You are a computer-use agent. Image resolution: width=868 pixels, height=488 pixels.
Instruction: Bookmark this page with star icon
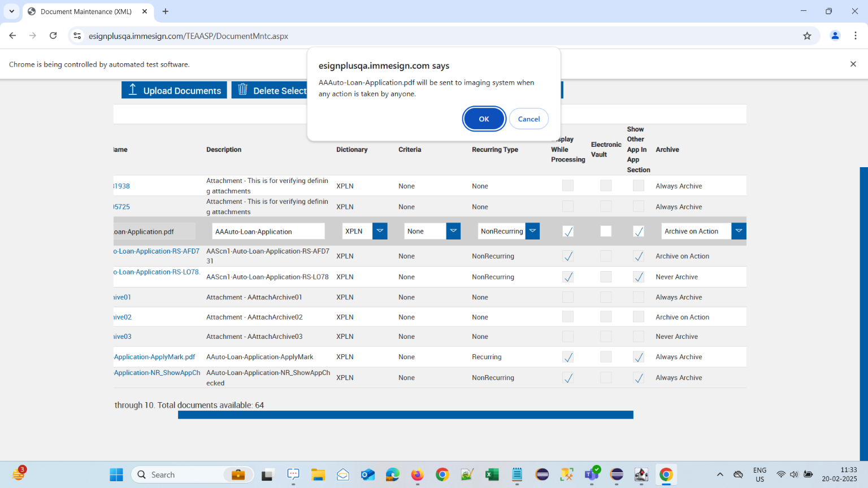click(x=807, y=36)
